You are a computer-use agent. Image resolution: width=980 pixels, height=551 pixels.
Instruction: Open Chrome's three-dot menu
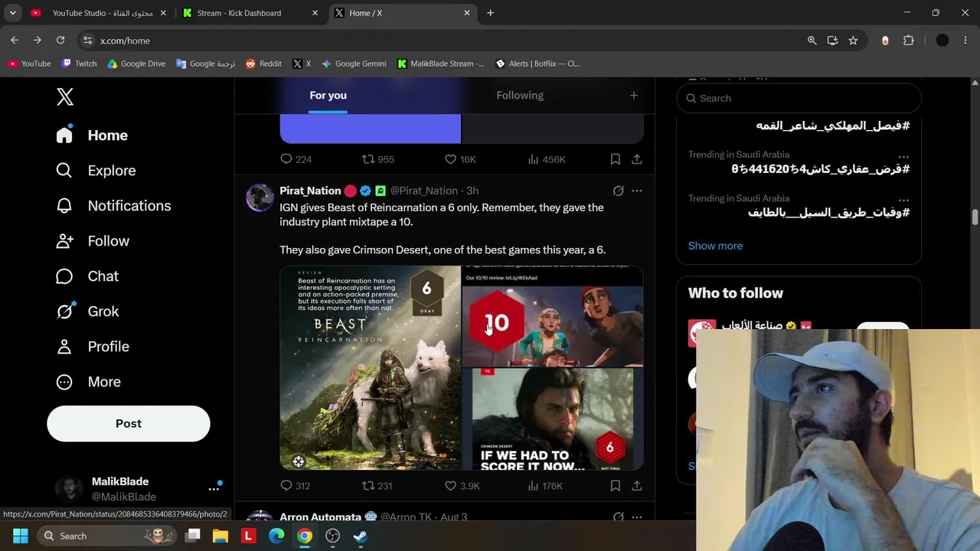(x=965, y=41)
